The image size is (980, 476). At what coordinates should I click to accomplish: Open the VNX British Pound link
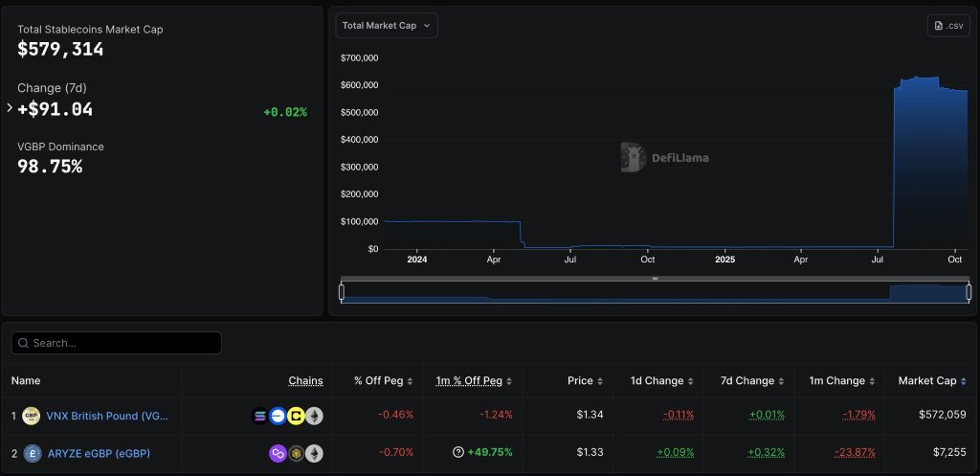pyautogui.click(x=107, y=416)
